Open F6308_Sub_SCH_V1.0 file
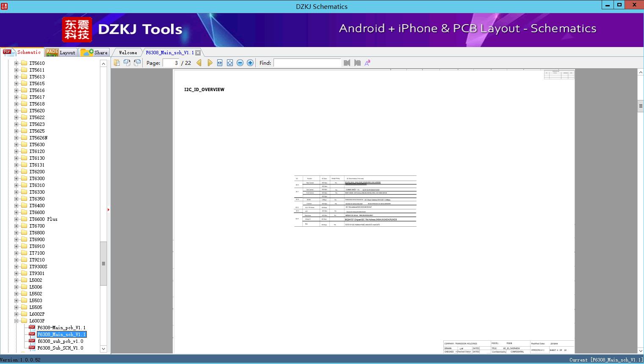This screenshot has width=644, height=364. (x=60, y=348)
